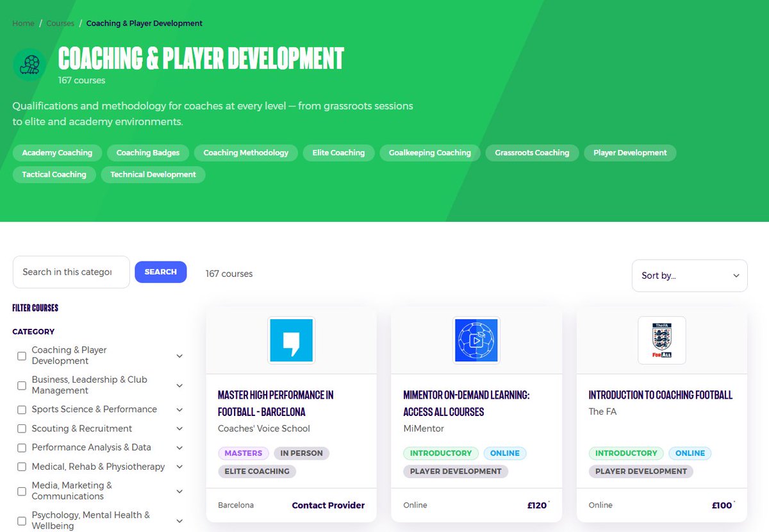Expand Media, Marketing & Communications chevron
This screenshot has height=532, width=769.
tap(179, 491)
